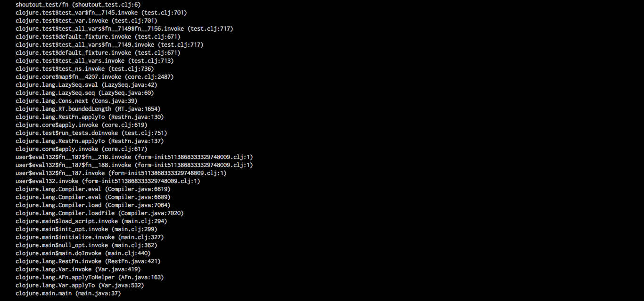Image resolution: width=644 pixels, height=301 pixels.
Task: Click the RT.boundedLength stack frame
Action: tap(88, 109)
